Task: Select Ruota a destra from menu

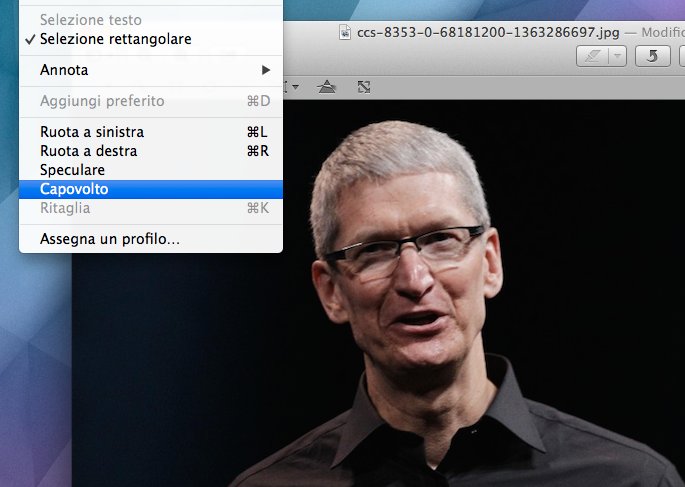Action: click(x=151, y=151)
